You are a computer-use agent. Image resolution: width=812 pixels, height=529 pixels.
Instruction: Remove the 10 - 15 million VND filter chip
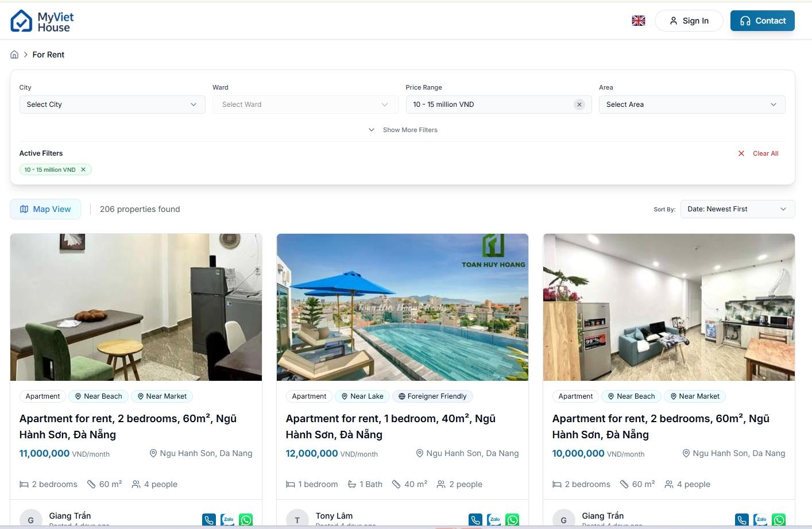click(x=83, y=169)
